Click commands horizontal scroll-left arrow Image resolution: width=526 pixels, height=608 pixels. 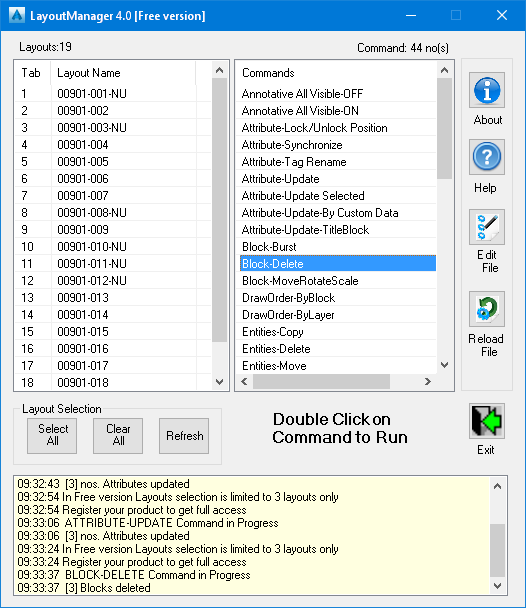[244, 382]
